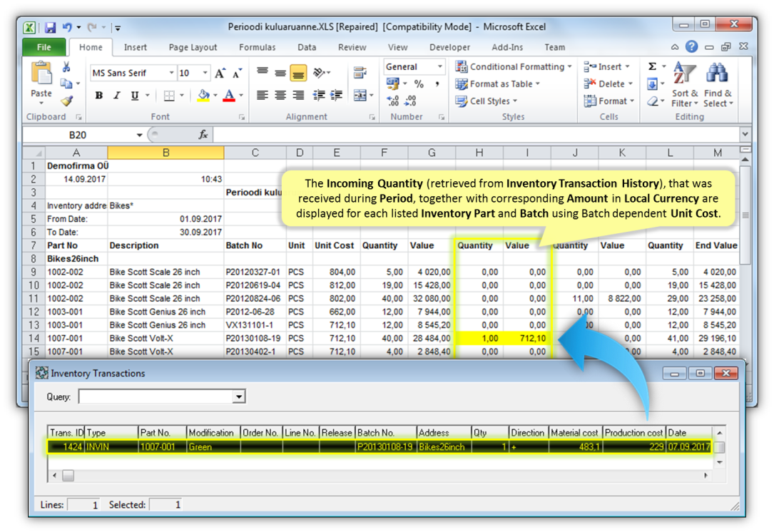774x532 pixels.
Task: Click the Clear eraser icon in Editing
Action: (652, 101)
